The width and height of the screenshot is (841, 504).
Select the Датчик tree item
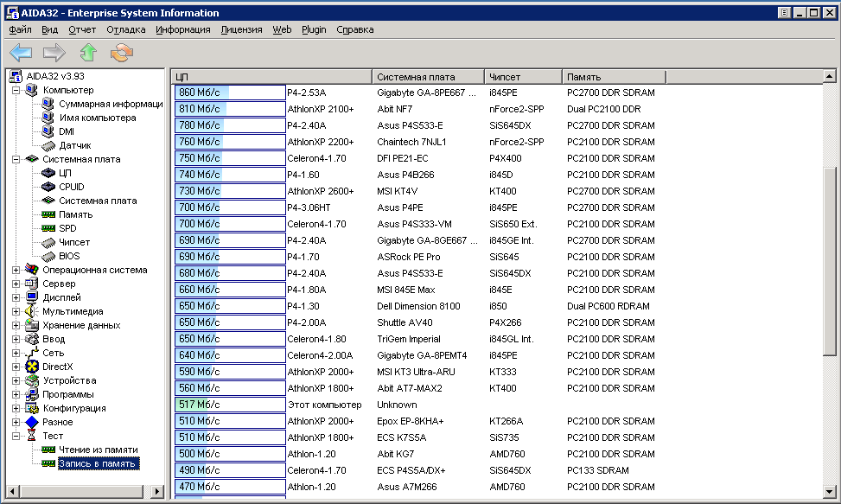[x=74, y=145]
